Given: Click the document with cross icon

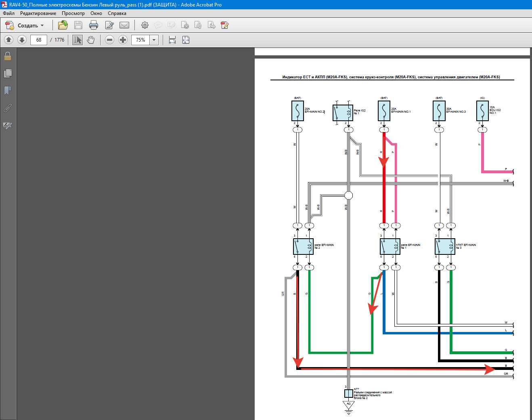Looking at the screenshot, I should (185, 25).
